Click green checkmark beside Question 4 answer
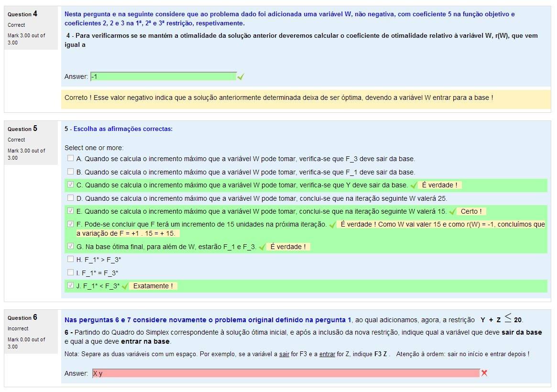Viewport: 557px width, 392px height. coord(241,76)
